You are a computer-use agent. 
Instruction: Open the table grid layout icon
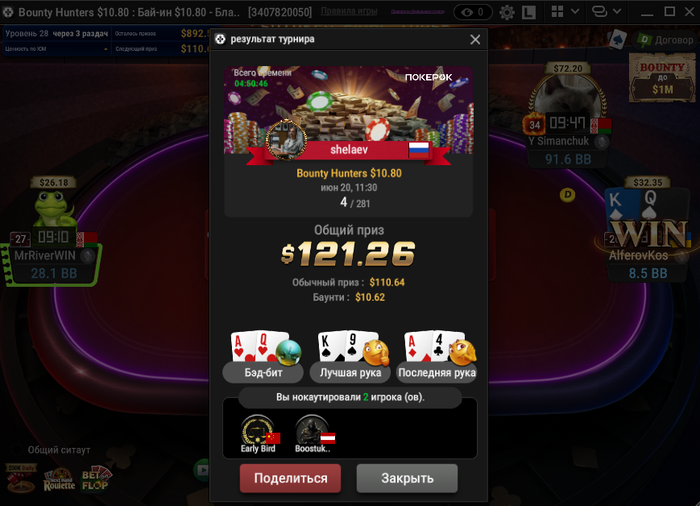point(557,12)
